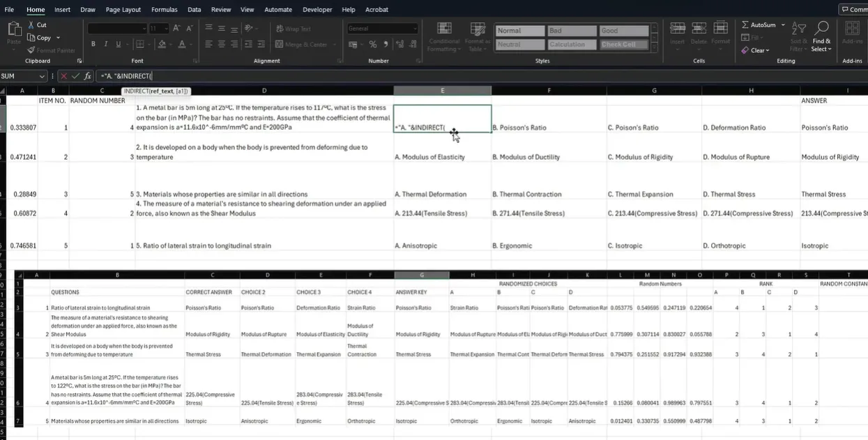Apply the Normal cell style
868x440 pixels.
coord(519,31)
